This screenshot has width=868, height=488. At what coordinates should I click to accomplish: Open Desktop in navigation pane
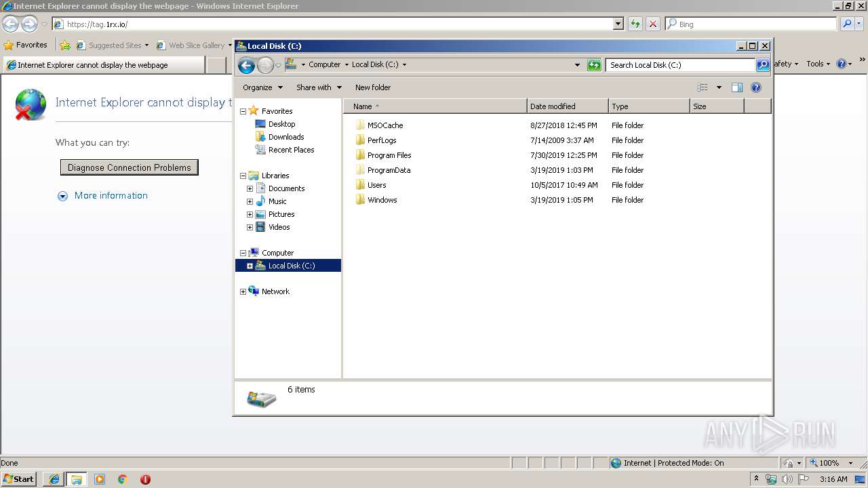click(281, 124)
